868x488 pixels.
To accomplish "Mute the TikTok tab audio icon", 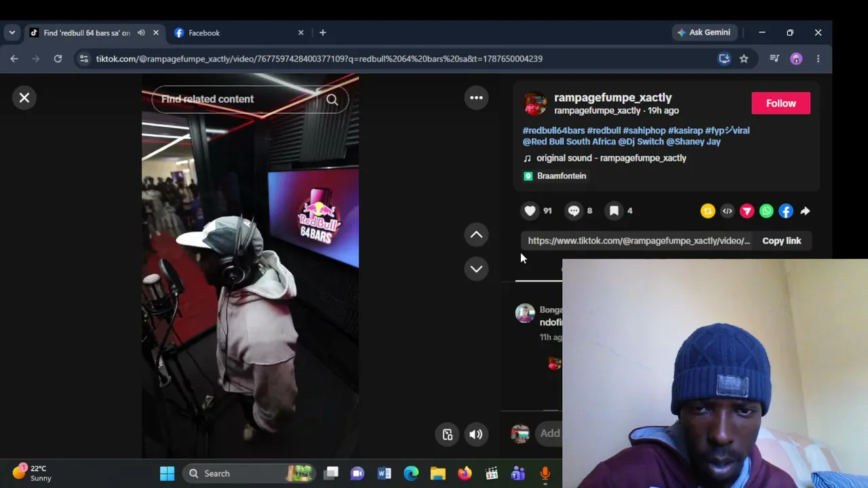I will (x=141, y=33).
